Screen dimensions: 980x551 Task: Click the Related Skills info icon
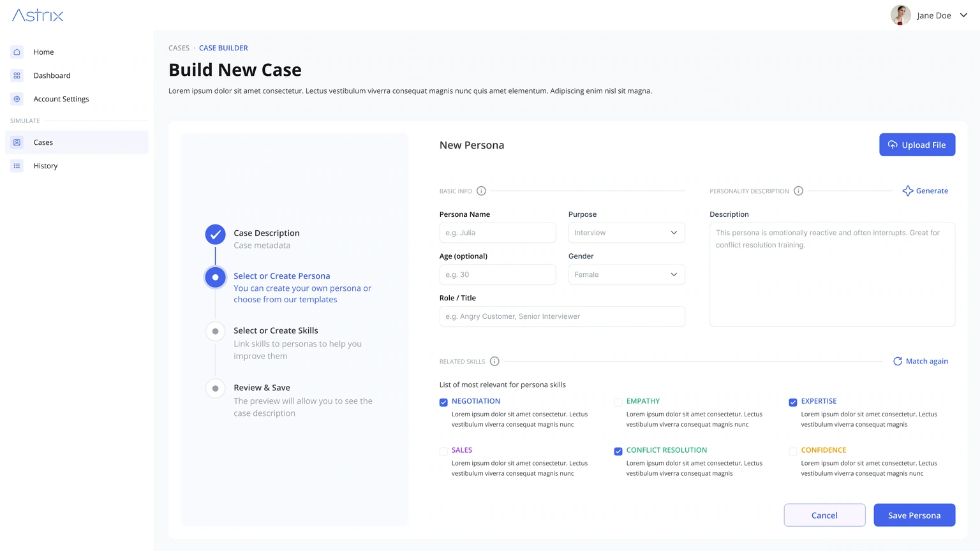(x=494, y=361)
